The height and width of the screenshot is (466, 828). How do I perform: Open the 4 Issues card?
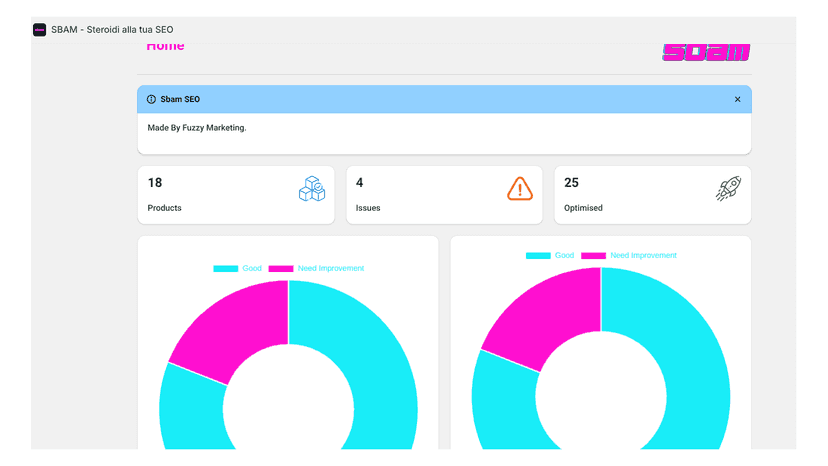444,195
